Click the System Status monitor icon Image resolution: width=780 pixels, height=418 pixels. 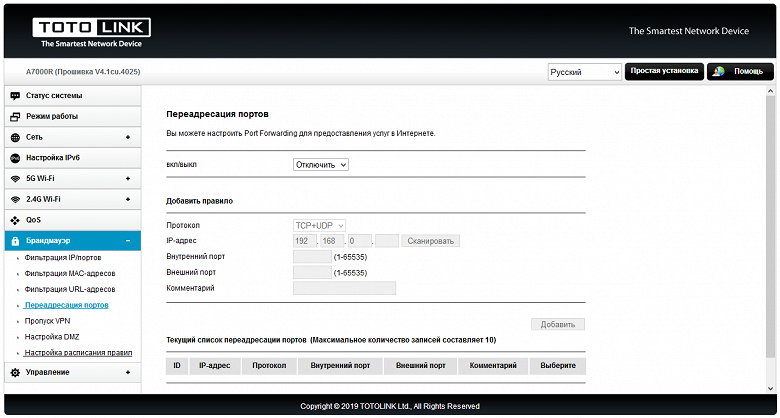coord(15,95)
